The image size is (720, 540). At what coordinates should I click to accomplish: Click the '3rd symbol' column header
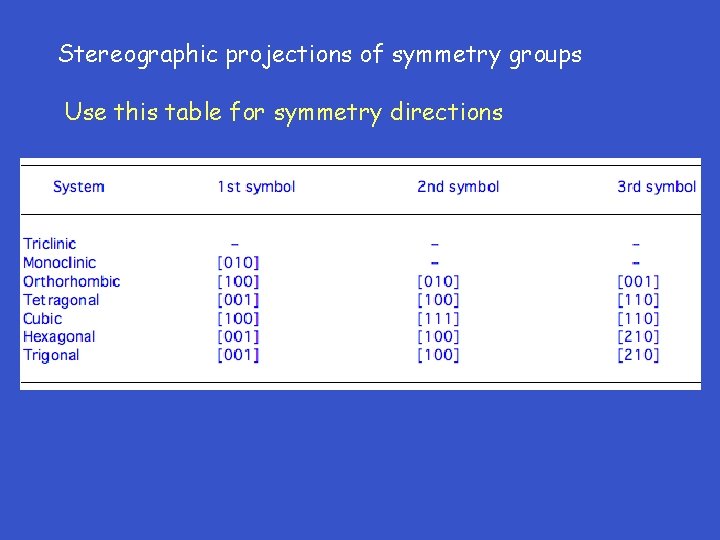tap(657, 187)
